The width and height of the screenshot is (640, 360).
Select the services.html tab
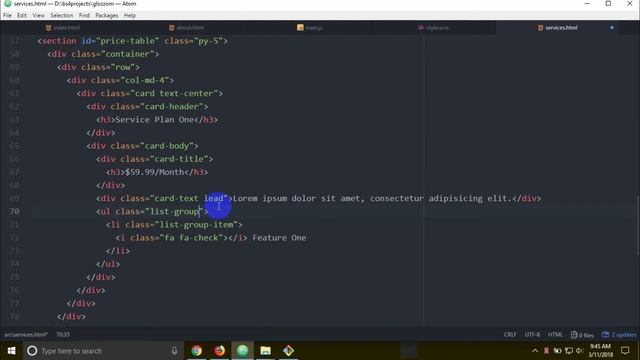(x=558, y=27)
